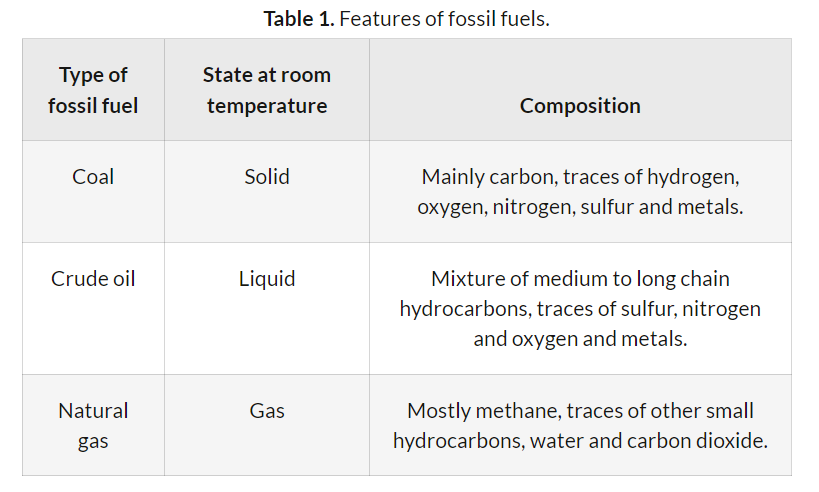Select the 'Type of fossil fuel' column header
Viewport: 819px width, 492px height.
click(93, 90)
